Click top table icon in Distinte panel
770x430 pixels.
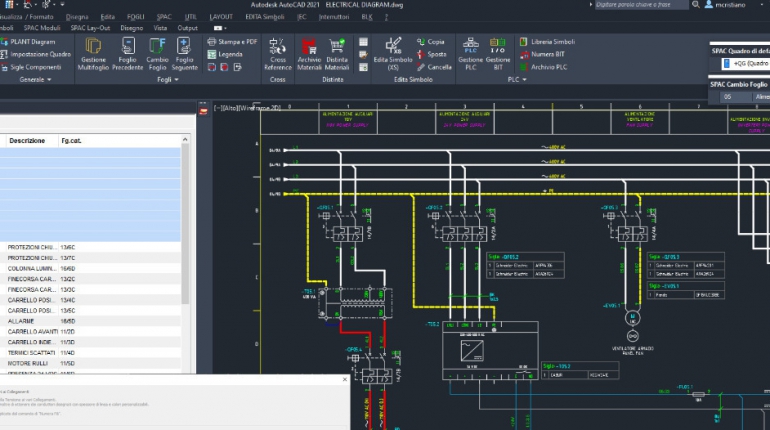pos(363,42)
